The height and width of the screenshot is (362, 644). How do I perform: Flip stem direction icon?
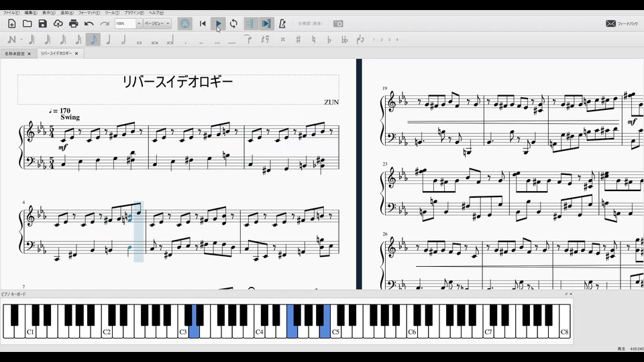361,40
